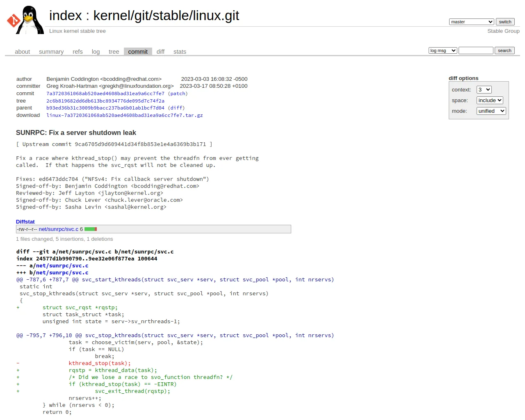Click the Linux kernel stable tree description
Image resolution: width=525 pixels, height=420 pixels.
click(x=78, y=31)
